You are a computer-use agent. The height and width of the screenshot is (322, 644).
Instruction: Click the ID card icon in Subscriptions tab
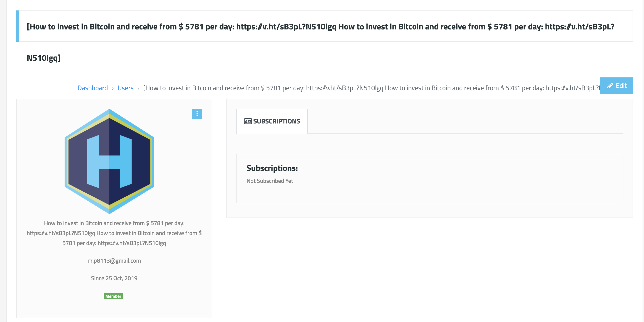point(248,121)
